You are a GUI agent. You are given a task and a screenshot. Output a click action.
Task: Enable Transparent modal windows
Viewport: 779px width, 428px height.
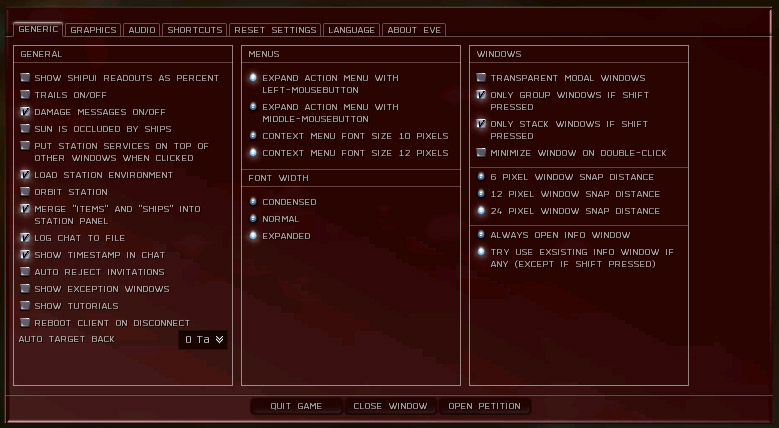(481, 78)
